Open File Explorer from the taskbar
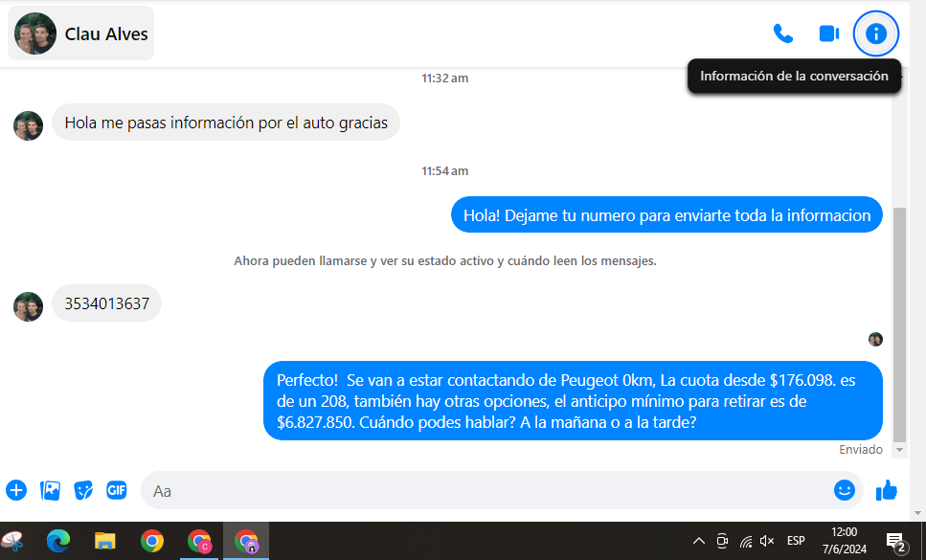 [x=105, y=541]
